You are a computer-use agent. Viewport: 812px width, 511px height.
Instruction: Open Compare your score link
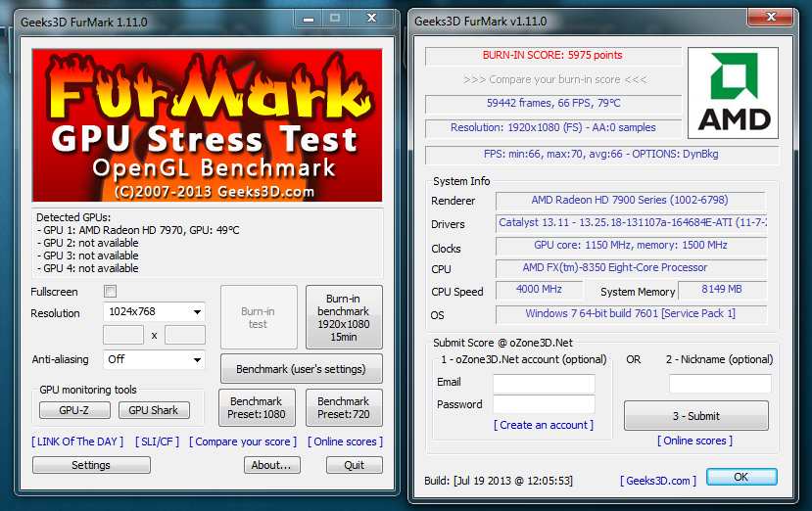point(242,441)
